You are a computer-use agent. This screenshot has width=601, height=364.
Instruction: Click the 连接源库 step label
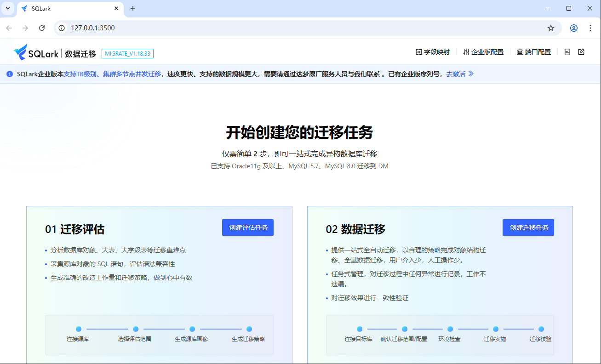point(78,339)
